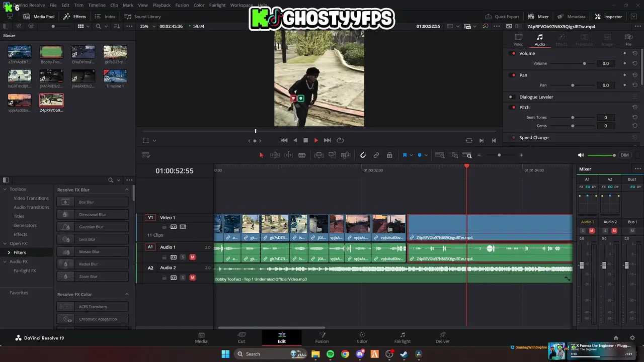Activate the Trim Edit Mode tool
The image size is (644, 362).
click(x=275, y=155)
